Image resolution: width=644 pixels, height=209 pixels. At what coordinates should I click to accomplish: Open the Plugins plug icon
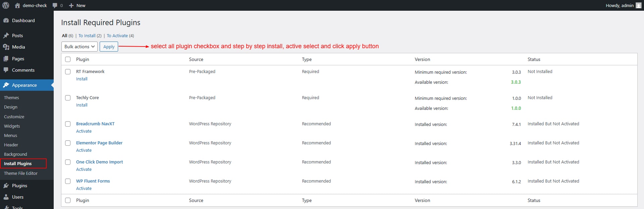tap(6, 186)
